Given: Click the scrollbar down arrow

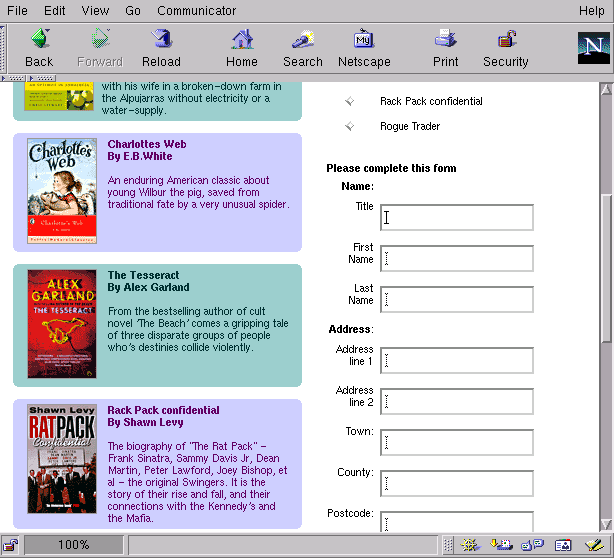Looking at the screenshot, I should (x=607, y=525).
